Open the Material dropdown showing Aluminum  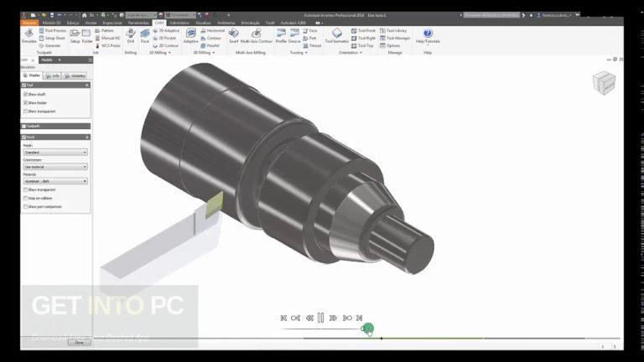[x=55, y=181]
